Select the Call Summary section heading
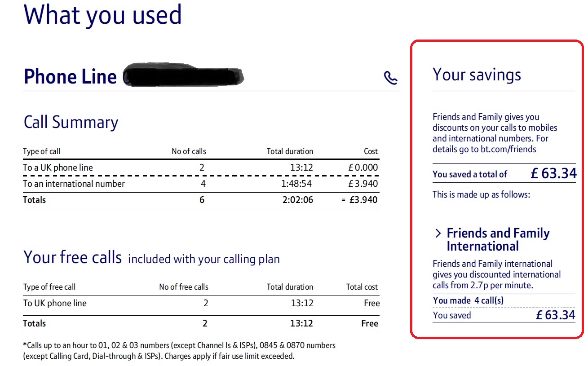 point(71,123)
